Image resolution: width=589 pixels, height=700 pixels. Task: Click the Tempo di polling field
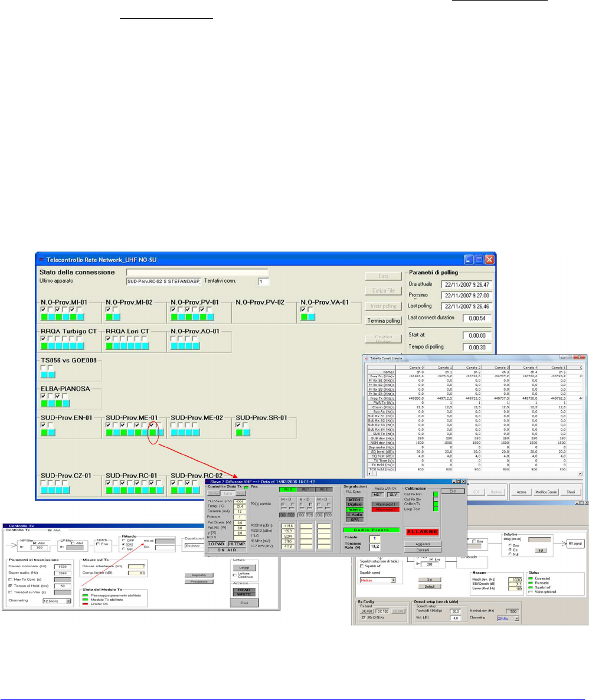[477, 347]
